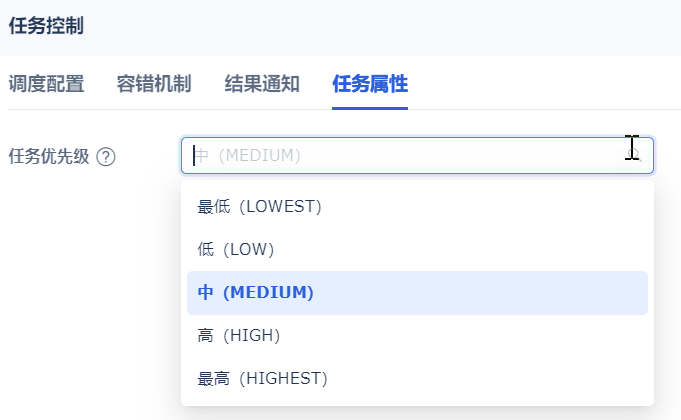Click the LOW entry above MEDIUM

236,249
